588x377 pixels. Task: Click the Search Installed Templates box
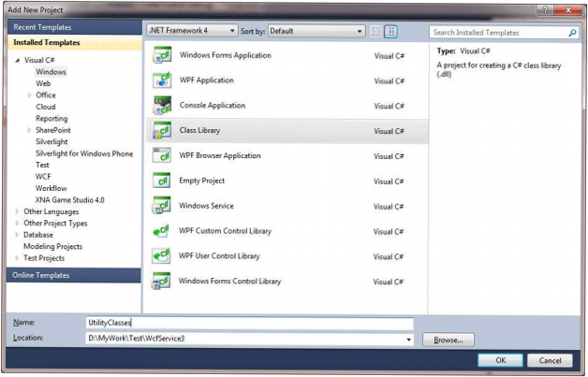[x=504, y=33]
